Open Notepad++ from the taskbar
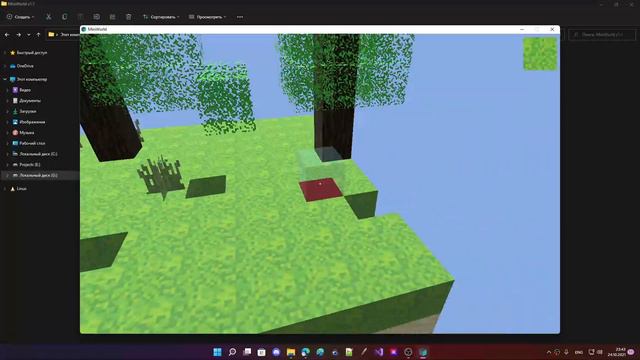Image resolution: width=640 pixels, height=360 pixels. click(349, 352)
